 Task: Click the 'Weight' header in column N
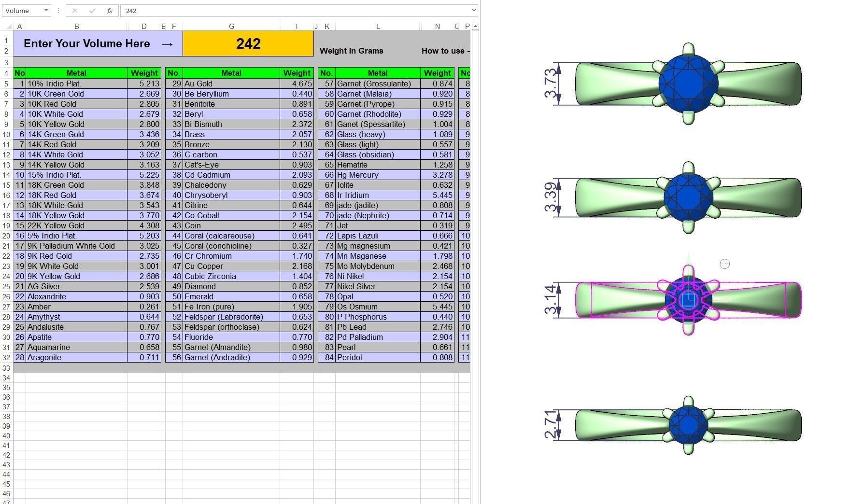[437, 73]
